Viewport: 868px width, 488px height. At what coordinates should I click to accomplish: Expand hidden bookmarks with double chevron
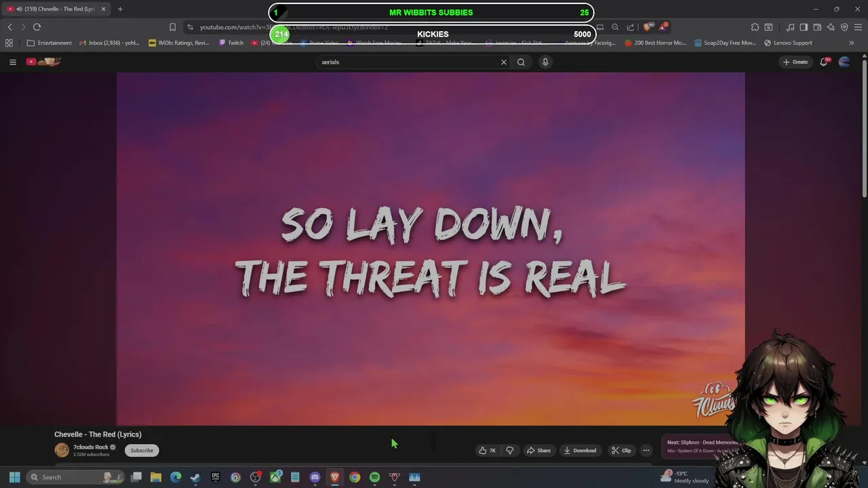[x=851, y=43]
